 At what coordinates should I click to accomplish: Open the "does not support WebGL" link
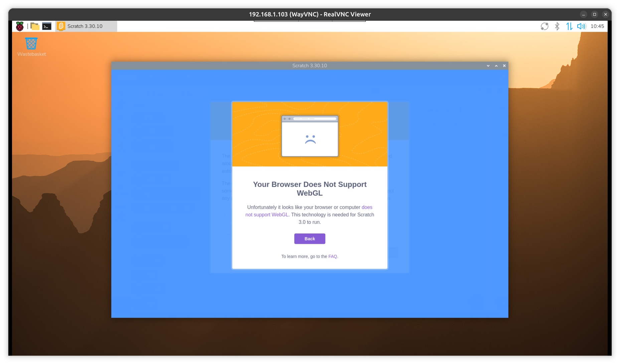[267, 215]
